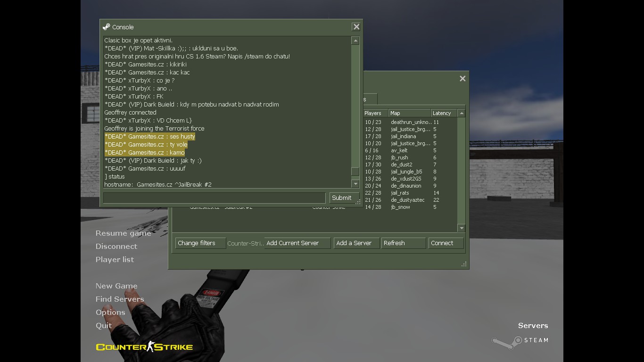Open Options from main menu
644x362 pixels.
pyautogui.click(x=110, y=313)
